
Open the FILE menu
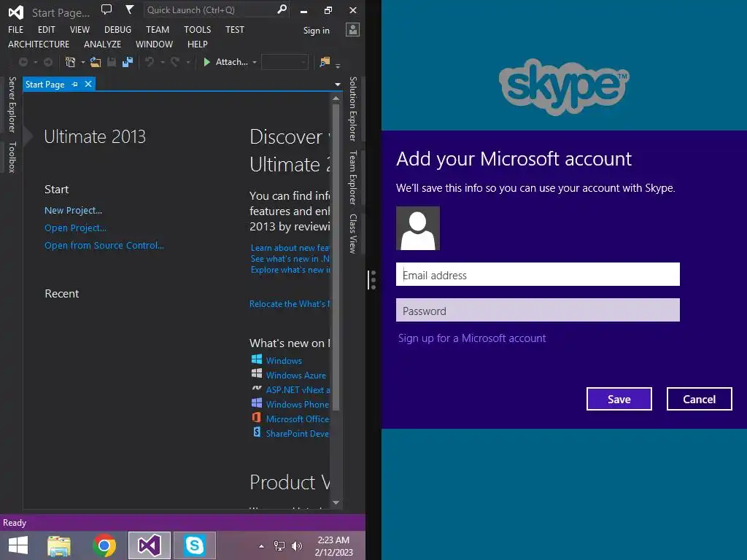coord(16,29)
